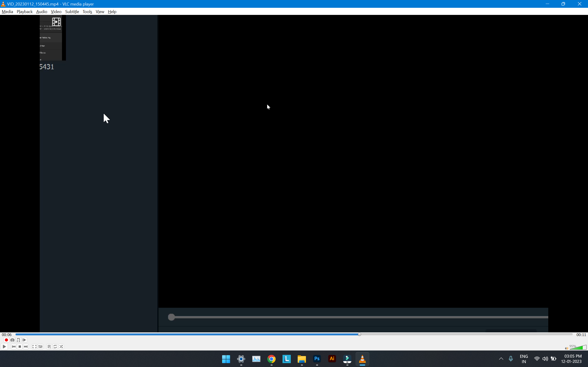Toggle the playlist view
This screenshot has width=588, height=367.
(x=49, y=347)
